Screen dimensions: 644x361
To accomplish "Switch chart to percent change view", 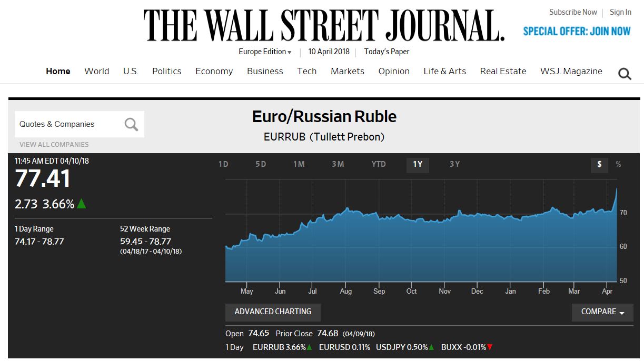I will coord(618,165).
